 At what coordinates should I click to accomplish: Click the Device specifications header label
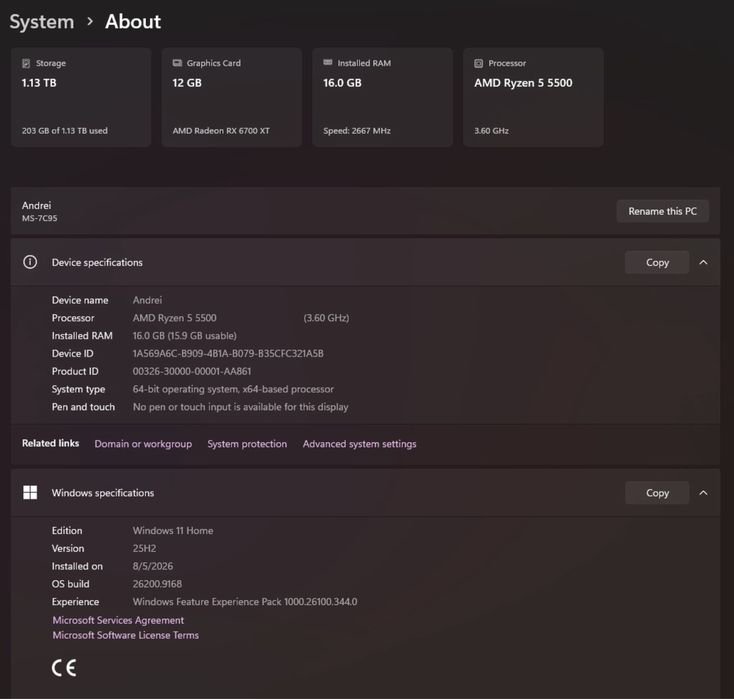(x=97, y=262)
